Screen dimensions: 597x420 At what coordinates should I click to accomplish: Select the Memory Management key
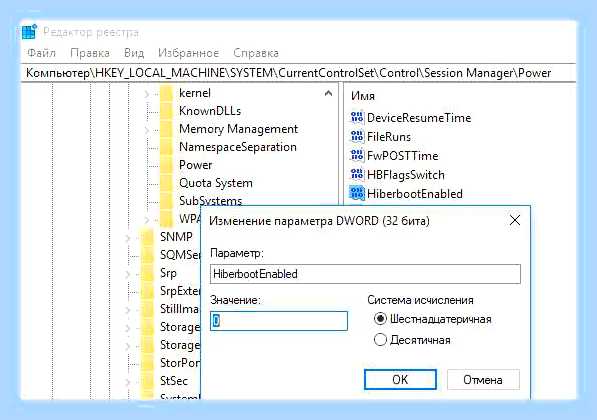pos(238,129)
